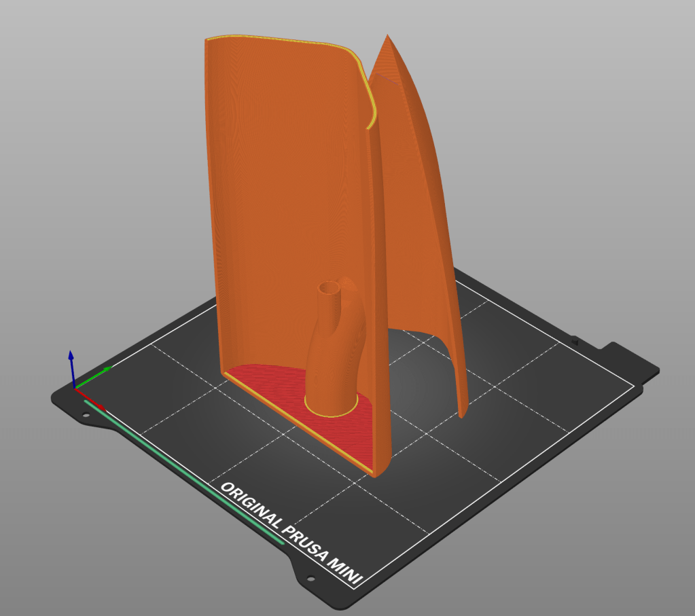Click the pointed top tip of the right fin
This screenshot has height=616, width=695.
click(x=388, y=37)
